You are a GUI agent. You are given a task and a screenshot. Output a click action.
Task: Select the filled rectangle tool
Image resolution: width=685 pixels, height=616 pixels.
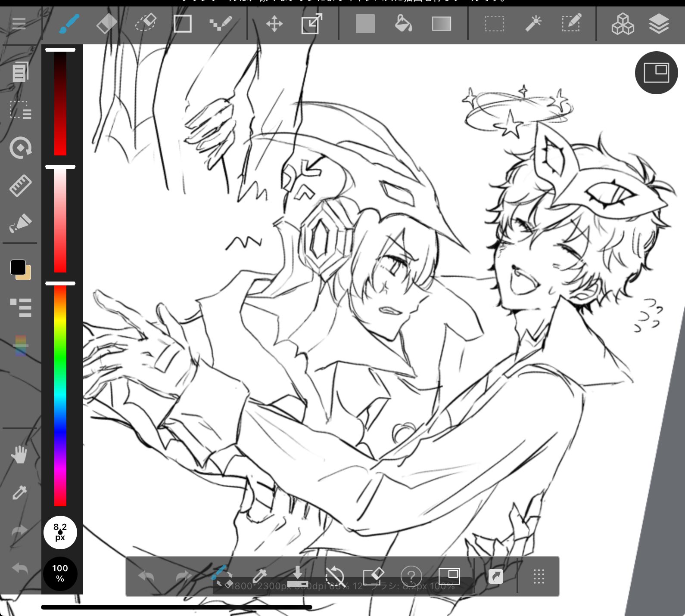click(365, 24)
